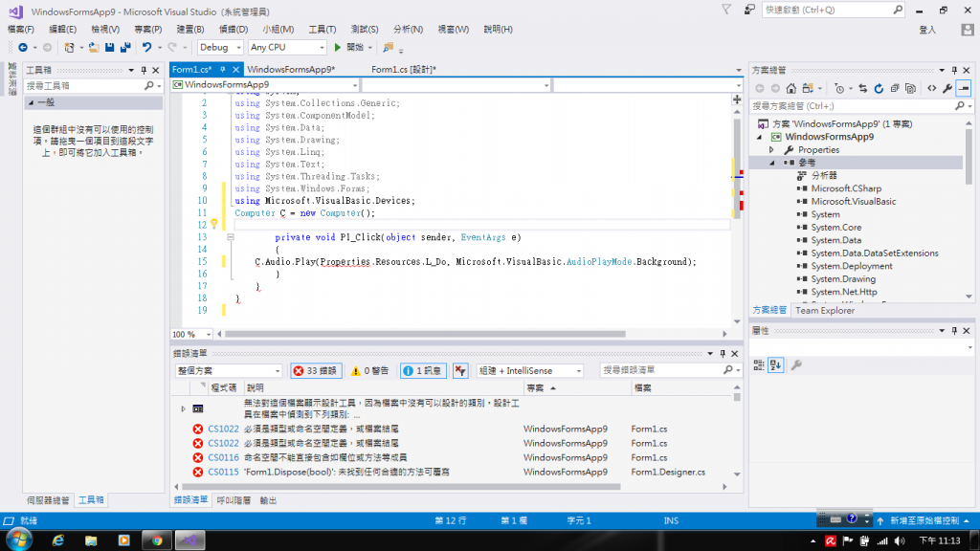Click the View Code icon

pos(932,89)
